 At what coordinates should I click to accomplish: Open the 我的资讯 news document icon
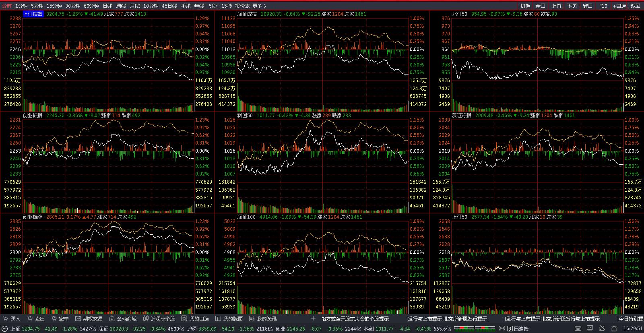tap(252, 319)
